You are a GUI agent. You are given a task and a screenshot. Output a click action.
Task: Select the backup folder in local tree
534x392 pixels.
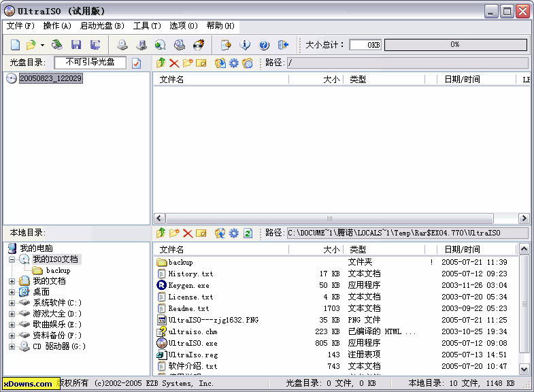59,270
